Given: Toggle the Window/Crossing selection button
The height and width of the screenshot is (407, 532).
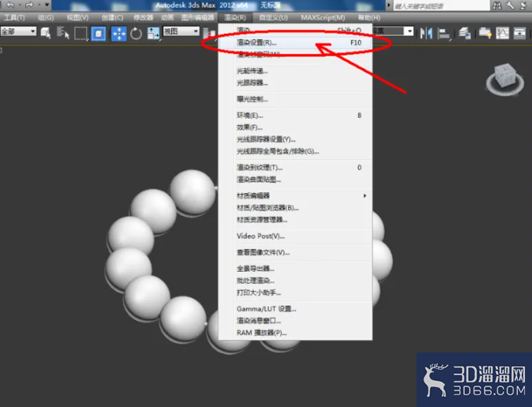Looking at the screenshot, I should 99,34.
